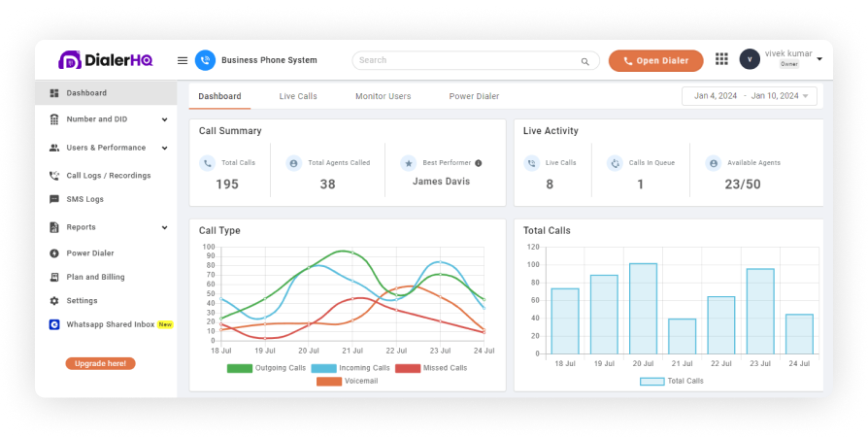Viewport: 868px width, 437px height.
Task: Switch to the Power Dialer tab
Action: [x=474, y=96]
